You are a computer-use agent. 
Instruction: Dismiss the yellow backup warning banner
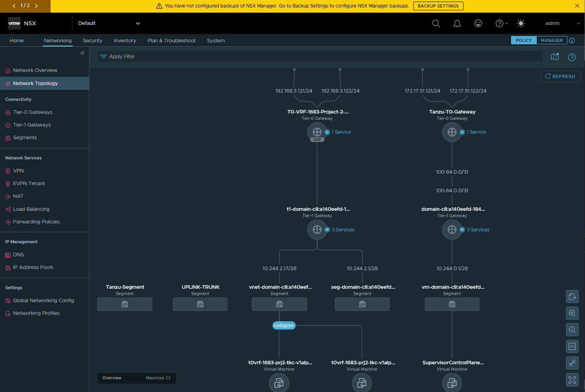(x=577, y=6)
